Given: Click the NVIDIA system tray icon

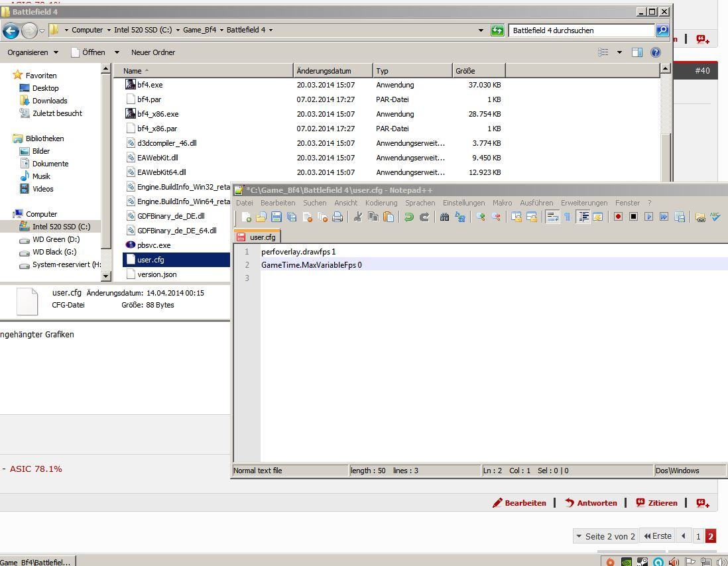Looking at the screenshot, I should pos(627,561).
